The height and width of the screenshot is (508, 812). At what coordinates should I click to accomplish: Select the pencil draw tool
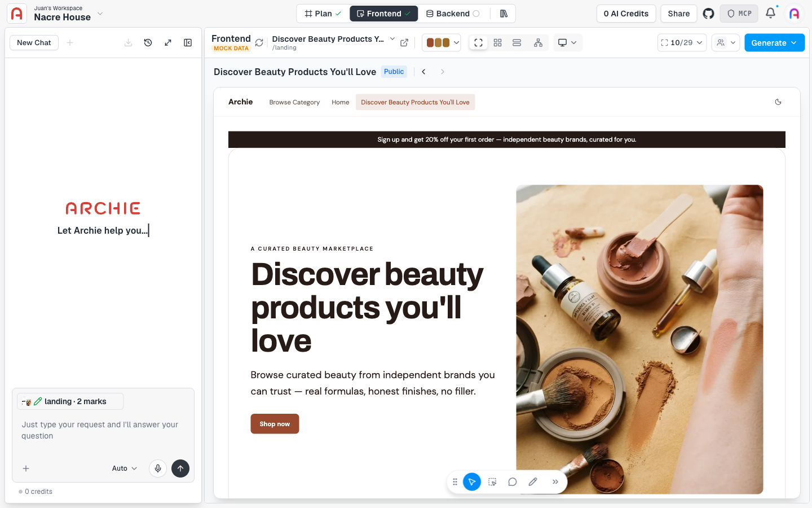click(x=533, y=482)
